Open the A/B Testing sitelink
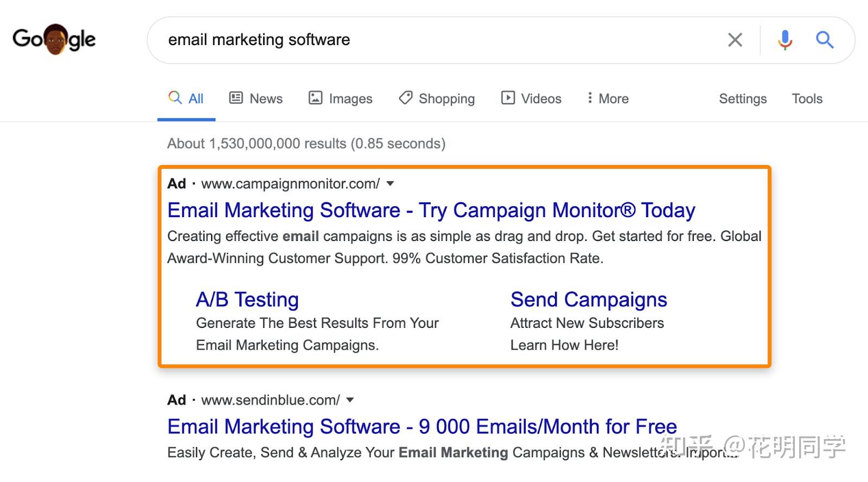The height and width of the screenshot is (482, 868). tap(247, 299)
